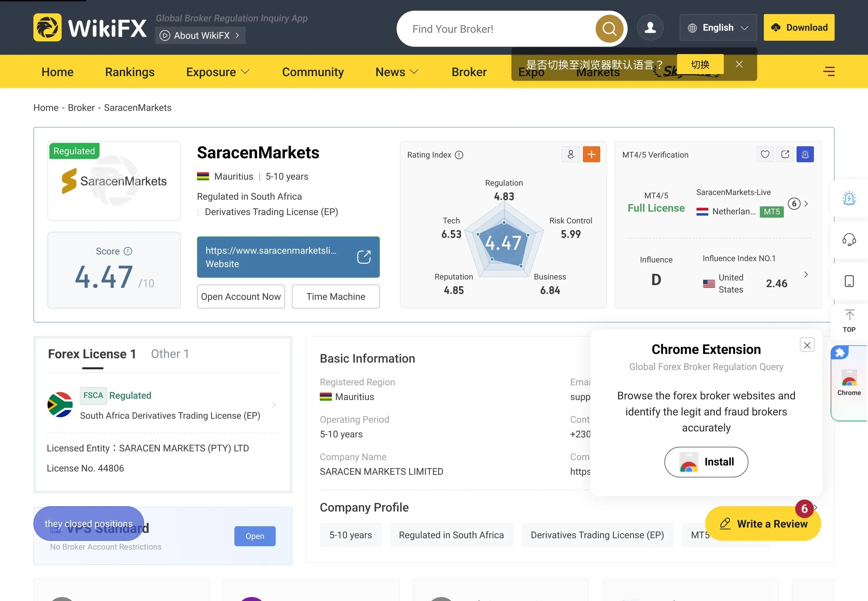This screenshot has width=868, height=601.
Task: Expand the News menu
Action: pyautogui.click(x=397, y=72)
